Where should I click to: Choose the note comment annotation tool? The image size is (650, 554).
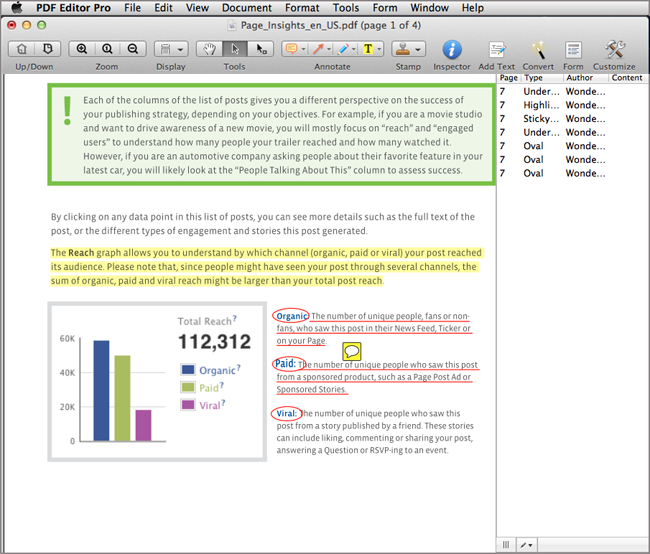click(x=291, y=49)
